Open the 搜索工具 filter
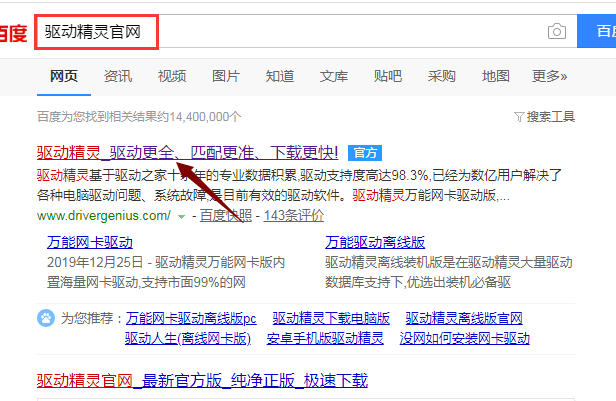The width and height of the screenshot is (616, 401). (x=544, y=117)
